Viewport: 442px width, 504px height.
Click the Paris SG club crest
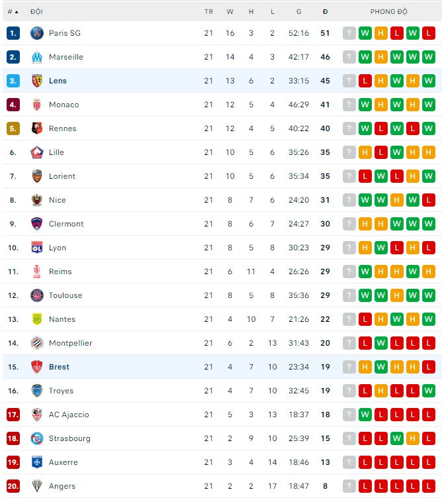[x=37, y=33]
